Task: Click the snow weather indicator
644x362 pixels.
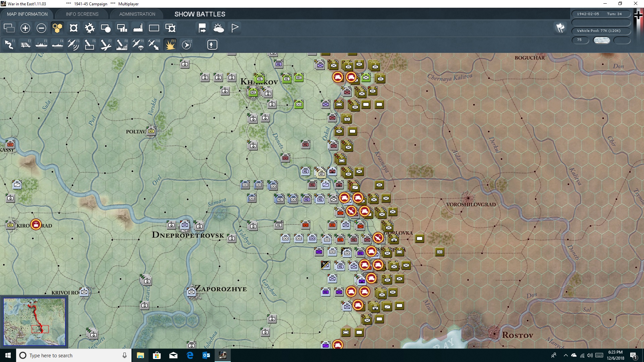Action: (602, 40)
